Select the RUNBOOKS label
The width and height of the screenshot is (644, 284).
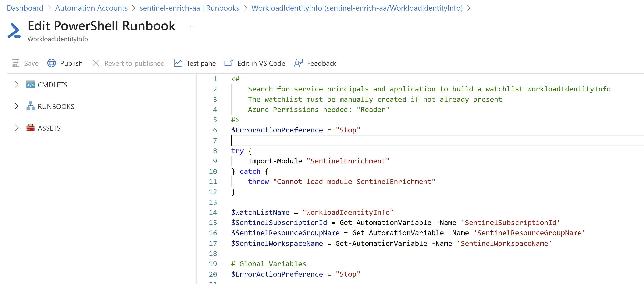pyautogui.click(x=56, y=107)
